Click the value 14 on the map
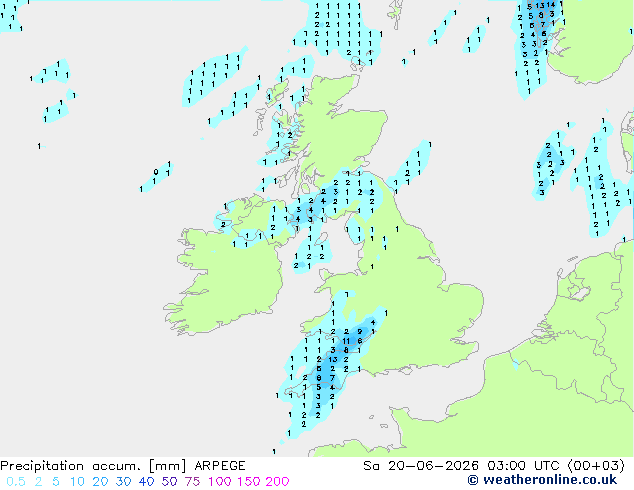 point(551,5)
